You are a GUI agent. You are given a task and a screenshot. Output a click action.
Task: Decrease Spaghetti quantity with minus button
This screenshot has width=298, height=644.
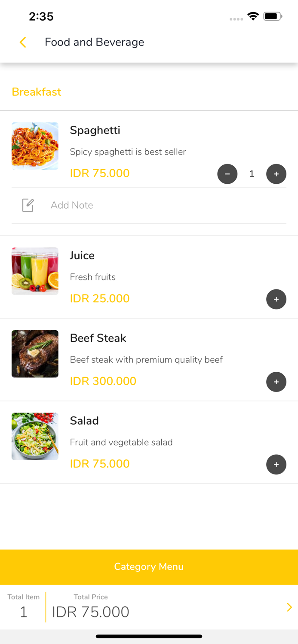click(227, 174)
